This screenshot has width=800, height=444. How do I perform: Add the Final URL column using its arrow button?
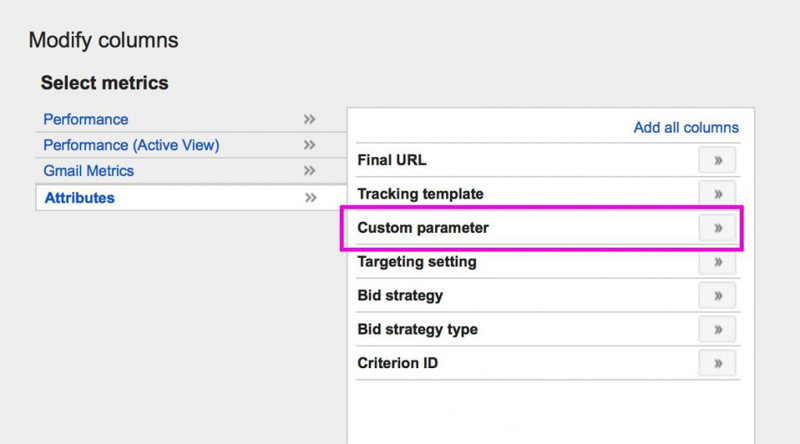point(717,160)
